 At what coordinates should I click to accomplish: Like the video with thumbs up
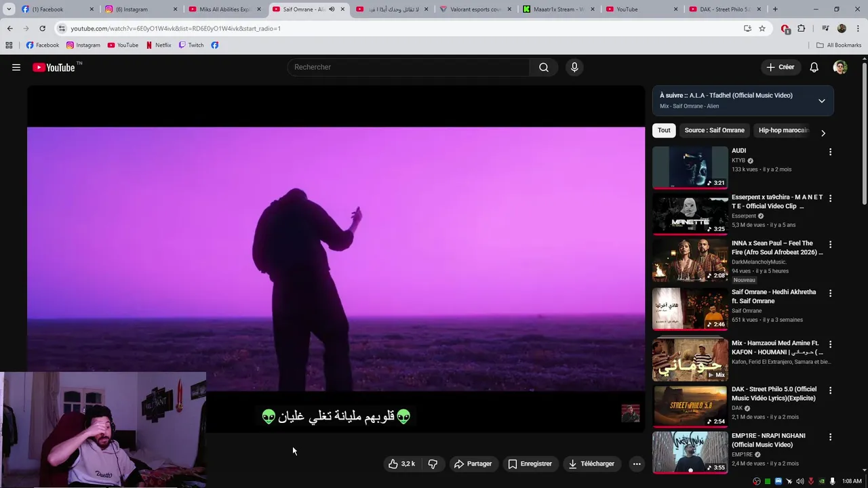(401, 464)
